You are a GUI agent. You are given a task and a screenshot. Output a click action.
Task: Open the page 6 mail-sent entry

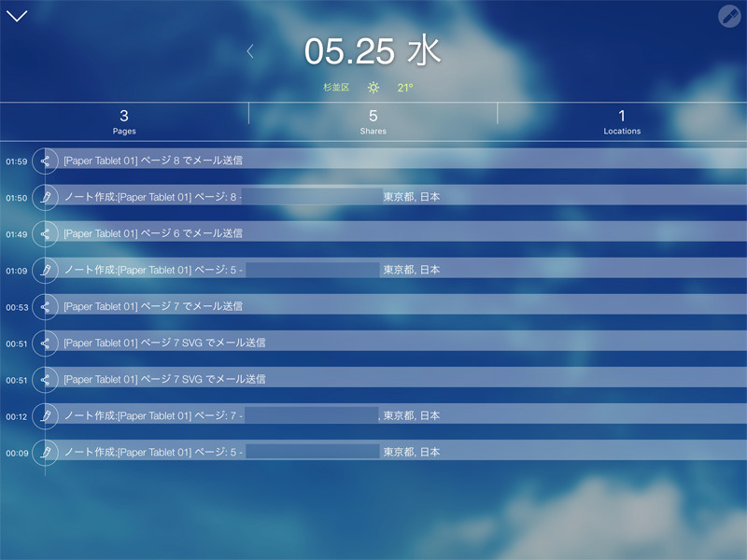click(x=153, y=233)
